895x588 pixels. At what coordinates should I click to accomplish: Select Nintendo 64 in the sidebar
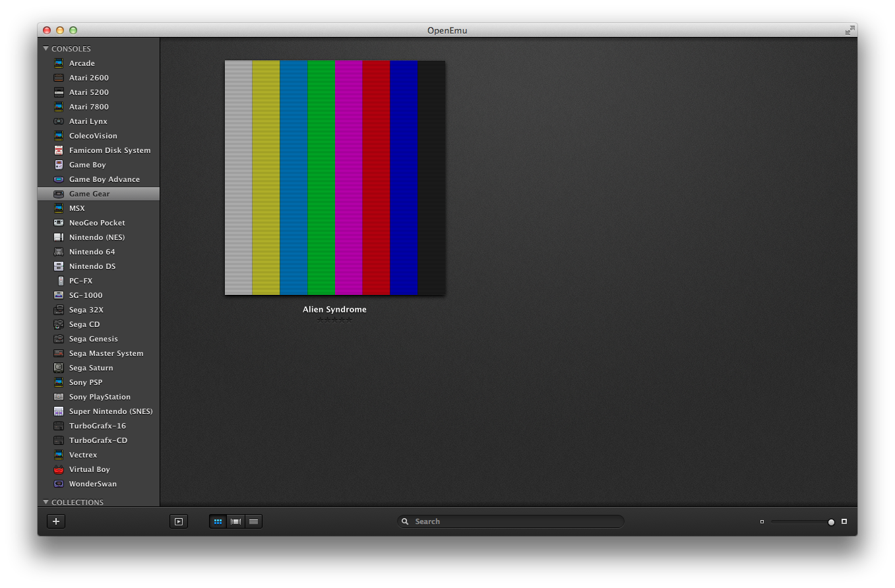tap(98, 252)
